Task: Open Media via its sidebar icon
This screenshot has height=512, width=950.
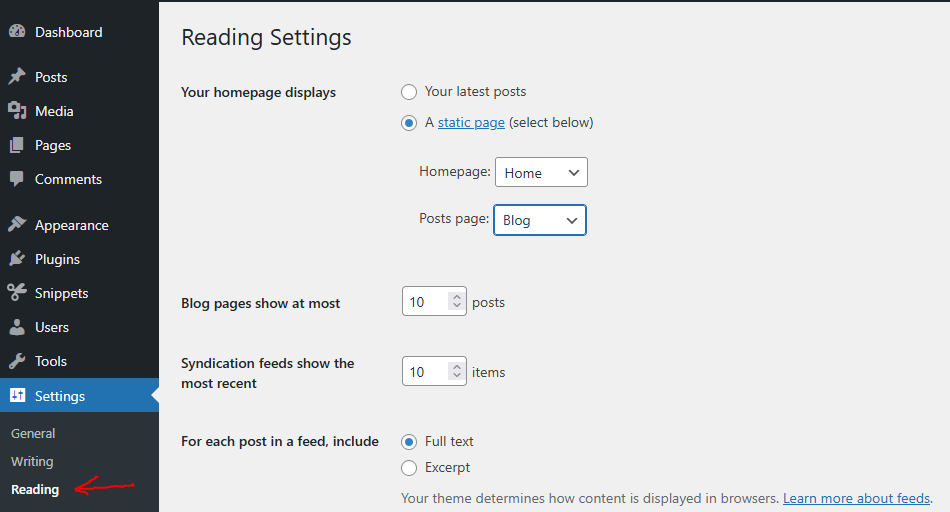Action: click(17, 111)
